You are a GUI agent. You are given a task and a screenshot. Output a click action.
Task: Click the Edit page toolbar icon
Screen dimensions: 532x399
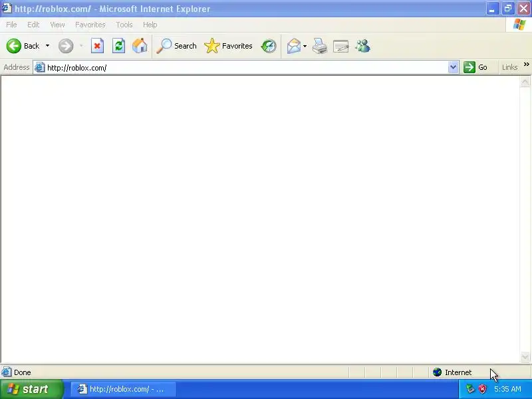[341, 46]
